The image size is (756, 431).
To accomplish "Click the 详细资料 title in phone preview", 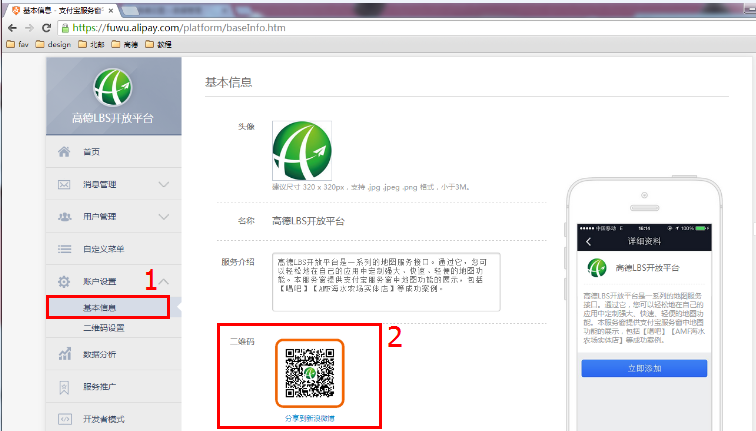I will click(644, 242).
